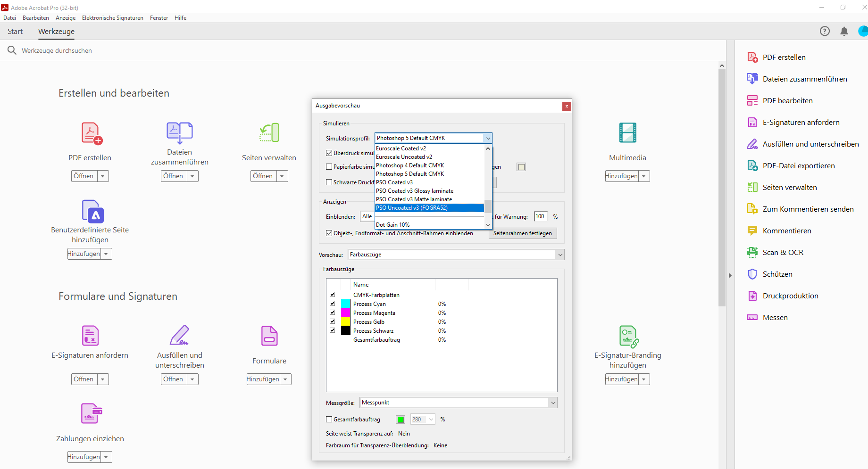Click Zahlungen einziehen icon

point(92,413)
